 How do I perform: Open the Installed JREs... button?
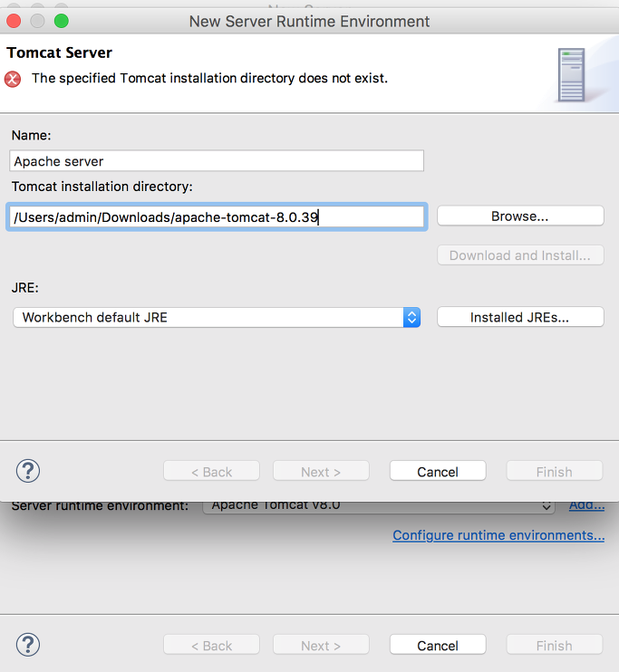[x=520, y=317]
